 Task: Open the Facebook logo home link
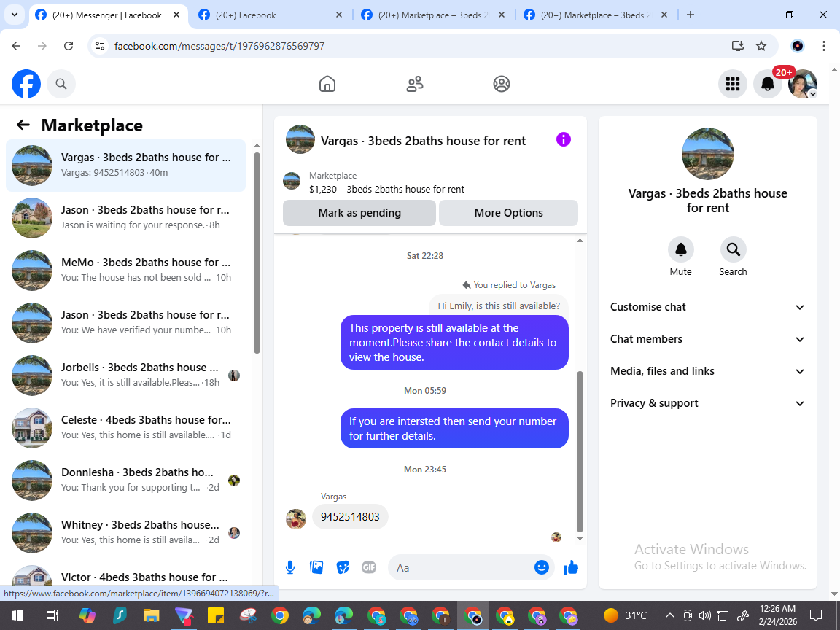[26, 84]
